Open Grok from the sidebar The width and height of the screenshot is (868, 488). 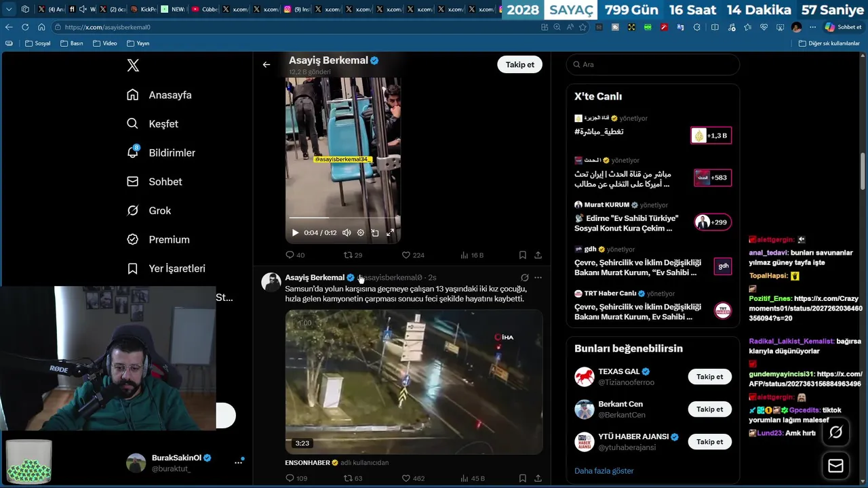[x=149, y=211]
